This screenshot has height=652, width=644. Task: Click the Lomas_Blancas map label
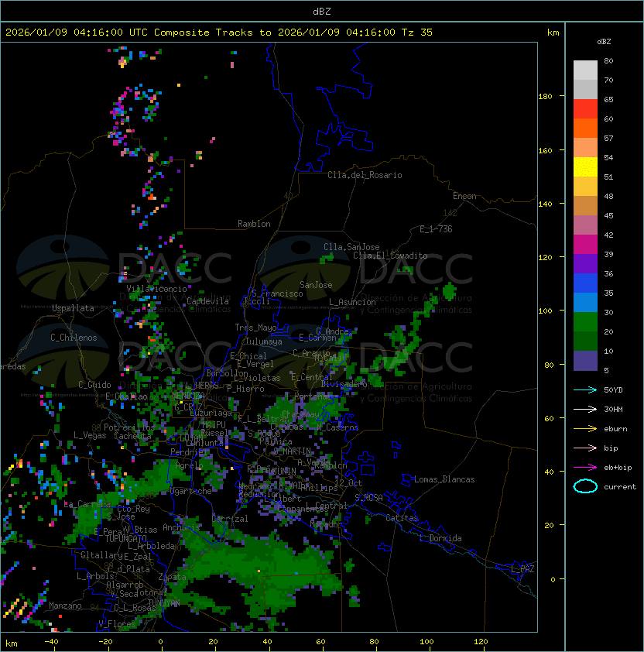[444, 479]
